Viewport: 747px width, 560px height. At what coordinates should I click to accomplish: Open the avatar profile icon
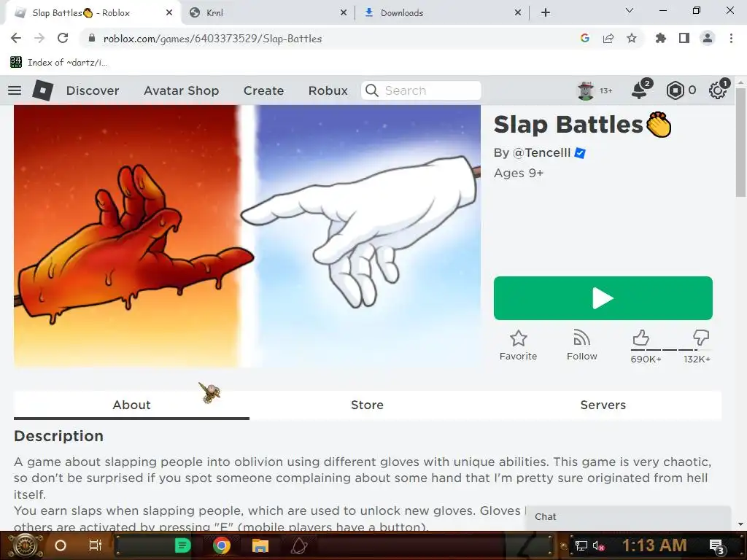[x=586, y=90]
